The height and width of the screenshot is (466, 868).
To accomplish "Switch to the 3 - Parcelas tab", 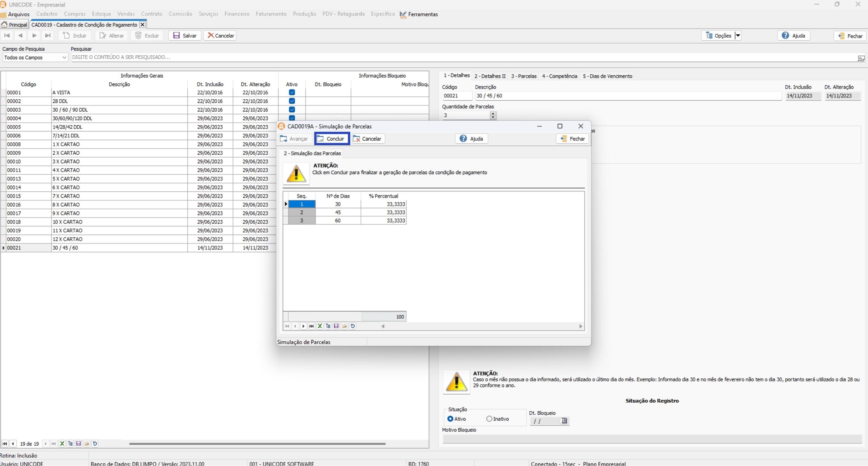I will click(x=523, y=76).
